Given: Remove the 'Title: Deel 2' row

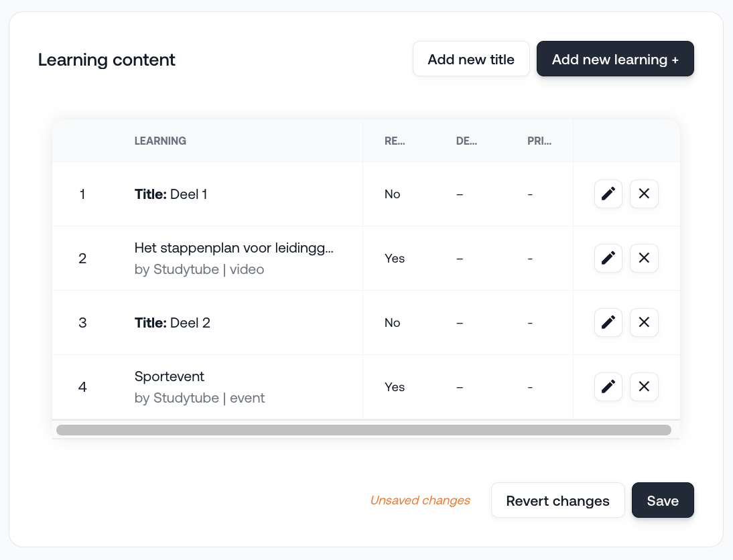Looking at the screenshot, I should point(644,323).
